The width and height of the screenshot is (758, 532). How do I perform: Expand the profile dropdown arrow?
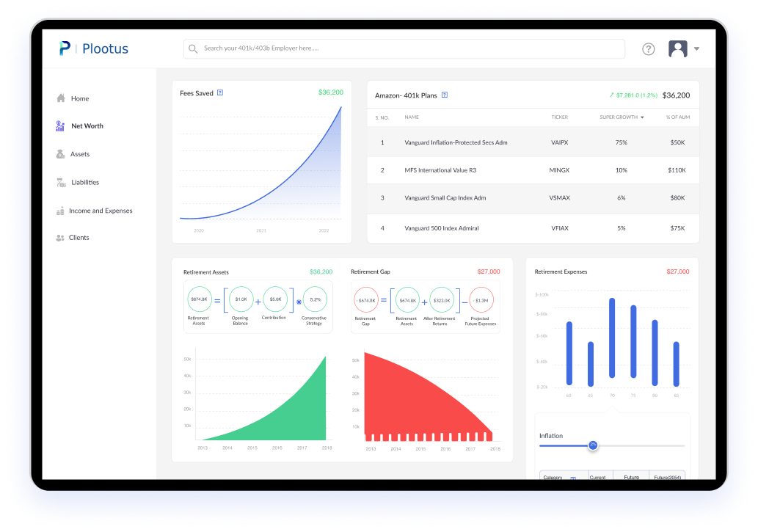click(x=696, y=49)
